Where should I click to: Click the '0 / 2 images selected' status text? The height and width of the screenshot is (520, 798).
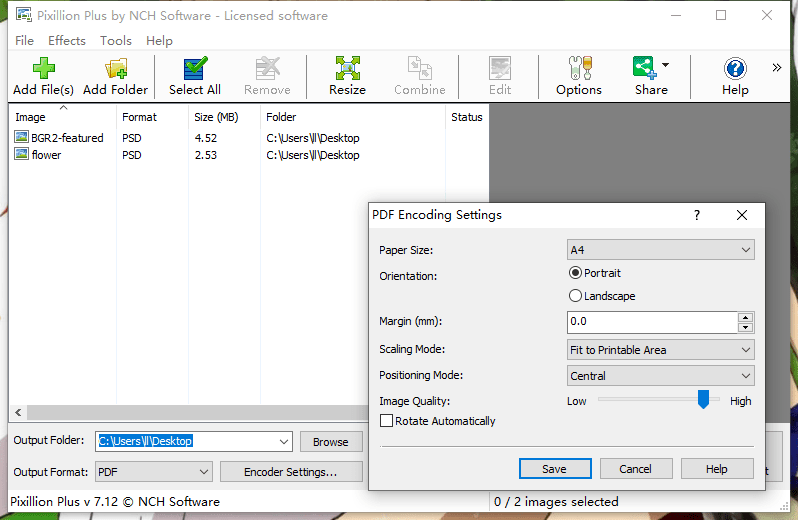point(556,502)
